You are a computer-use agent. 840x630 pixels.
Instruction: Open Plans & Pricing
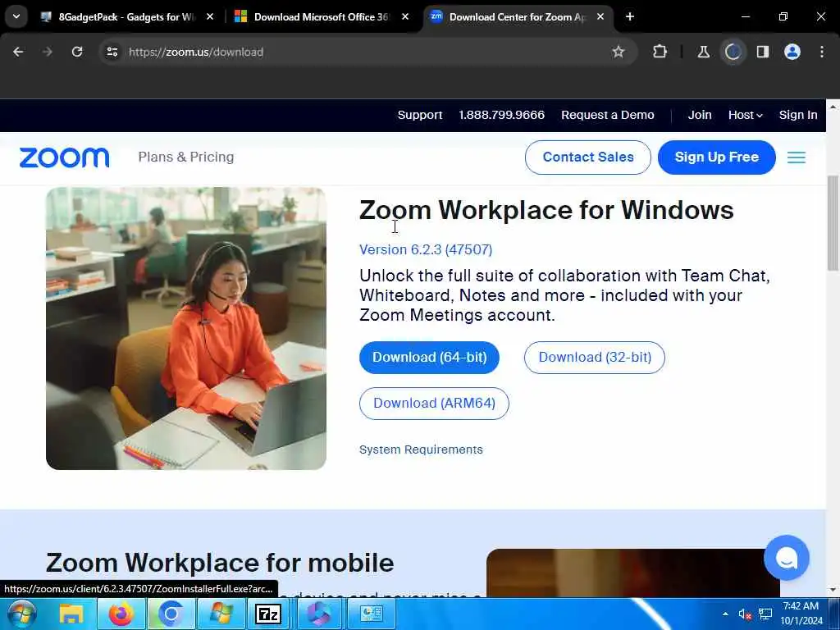[186, 157]
